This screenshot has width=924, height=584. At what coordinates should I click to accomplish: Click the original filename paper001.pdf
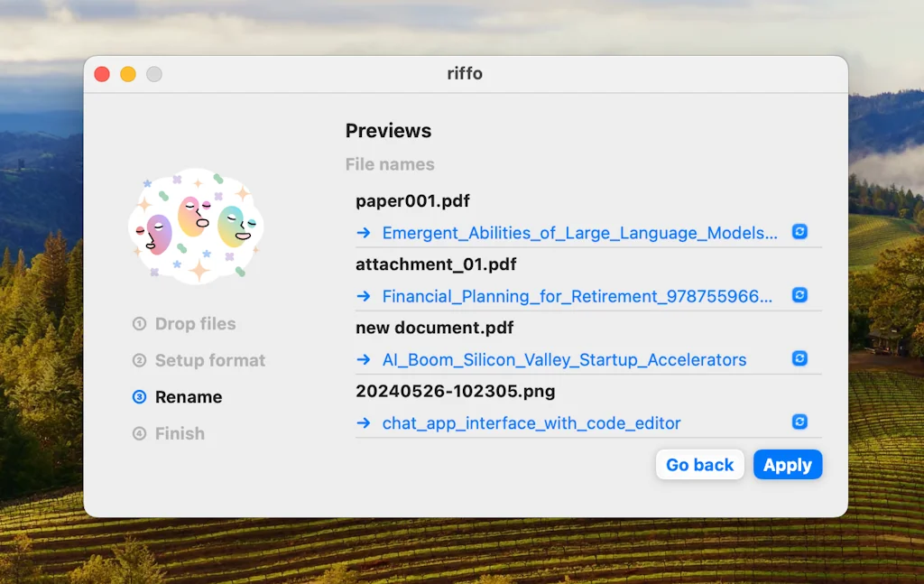[x=412, y=200]
